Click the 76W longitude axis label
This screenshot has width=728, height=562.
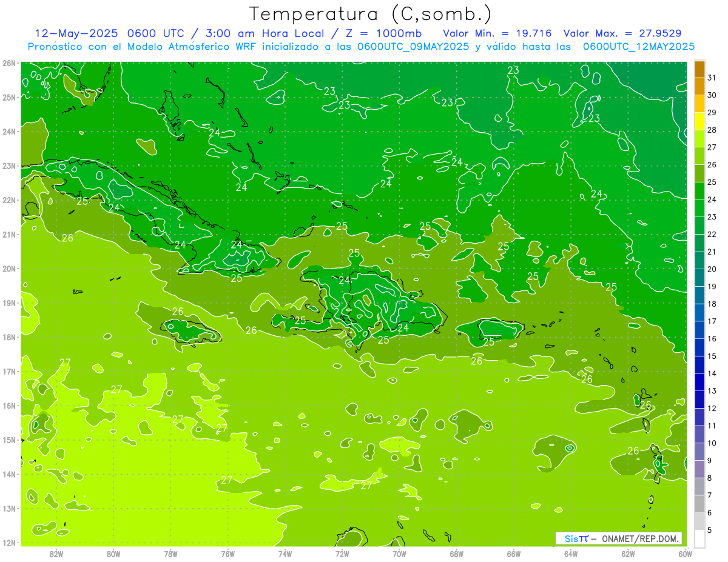tap(227, 554)
